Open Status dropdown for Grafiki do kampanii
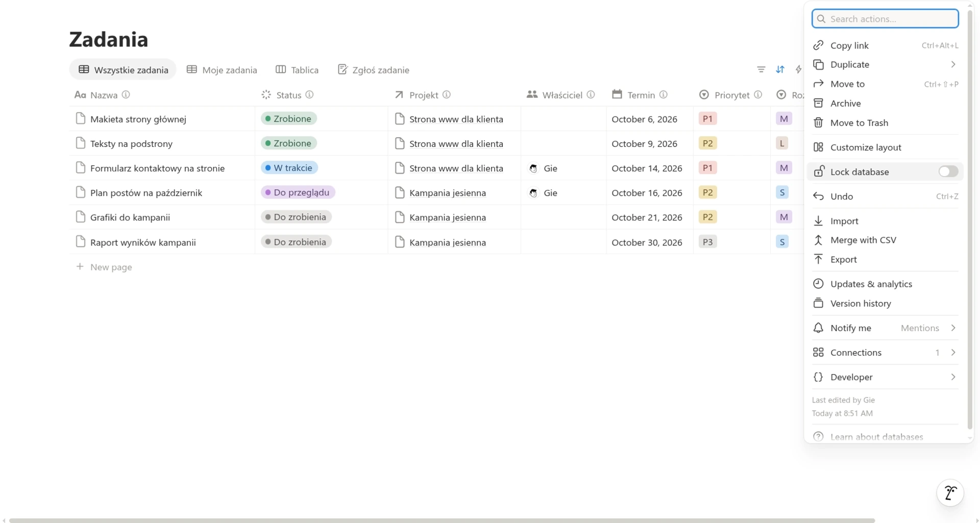 coord(297,217)
